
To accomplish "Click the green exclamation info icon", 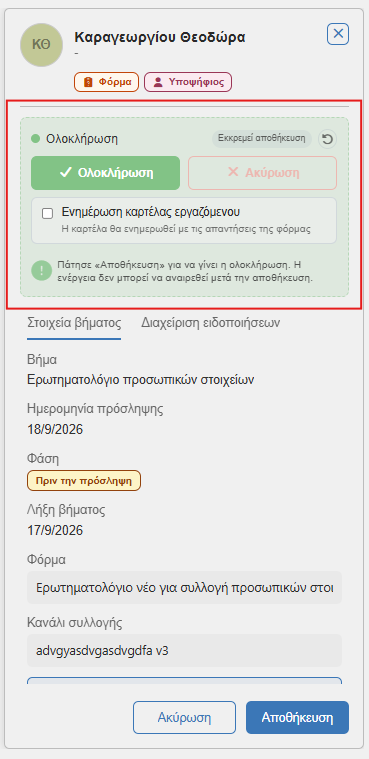I will [x=42, y=270].
